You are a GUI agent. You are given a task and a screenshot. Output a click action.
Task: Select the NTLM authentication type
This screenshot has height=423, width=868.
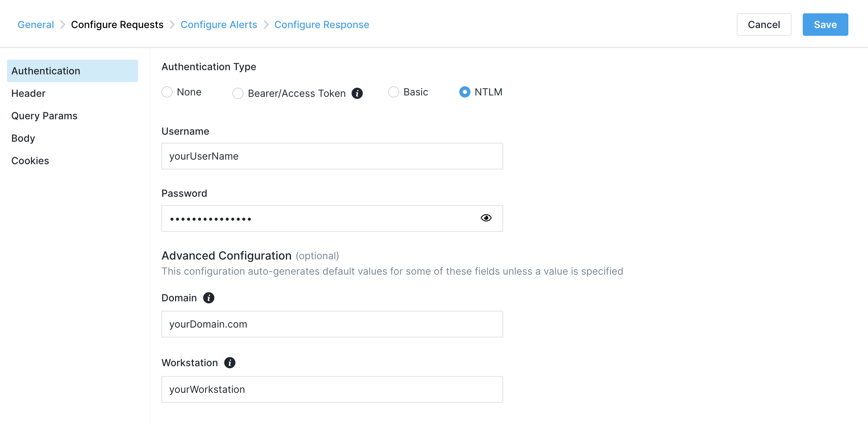pos(465,92)
